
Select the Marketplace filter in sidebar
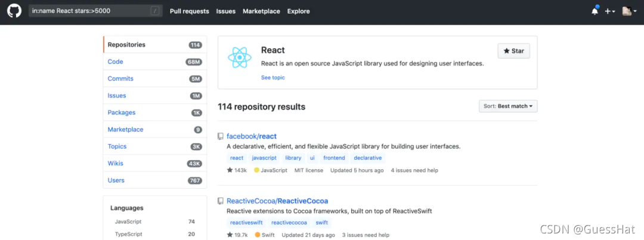(x=155, y=129)
